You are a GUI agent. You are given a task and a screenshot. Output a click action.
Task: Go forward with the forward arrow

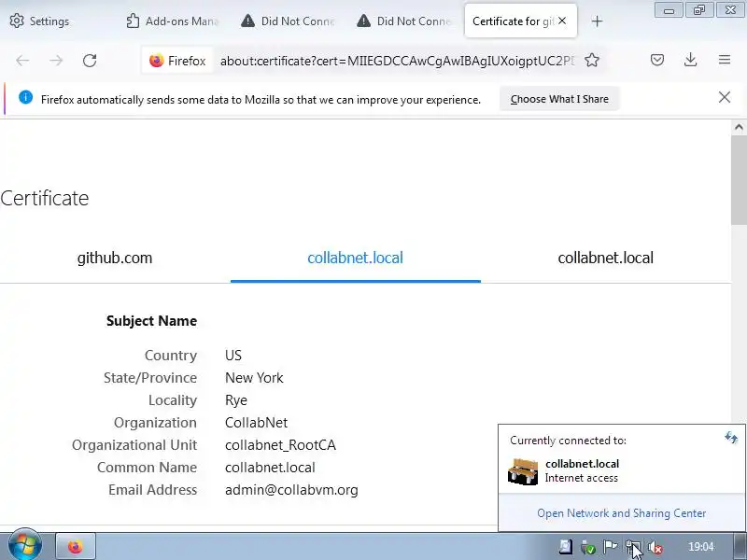coord(56,61)
